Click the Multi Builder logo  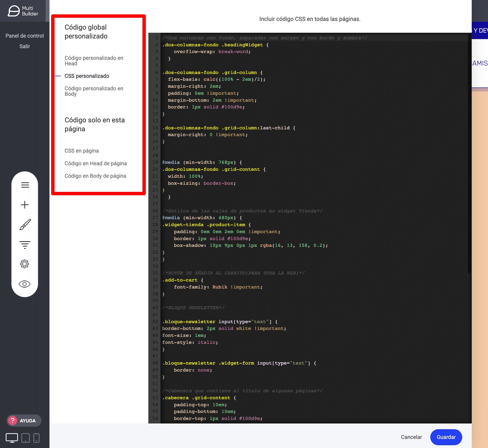(23, 11)
